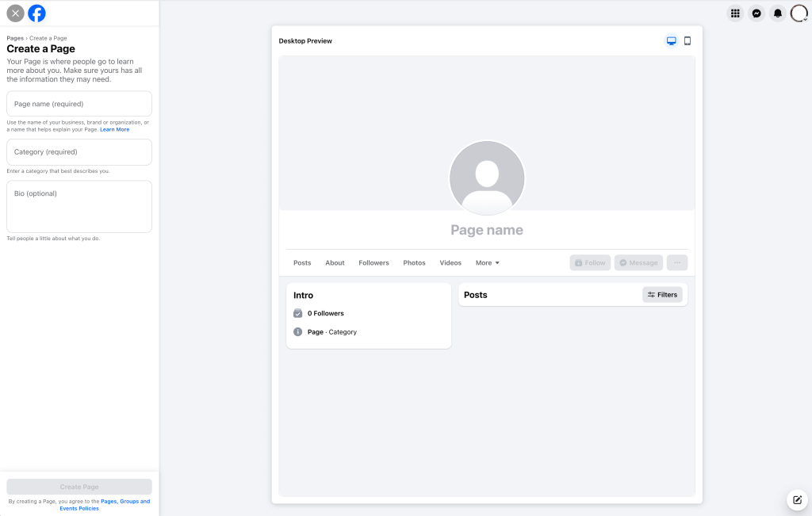Click the Create Page button
The image size is (812, 516).
[79, 487]
